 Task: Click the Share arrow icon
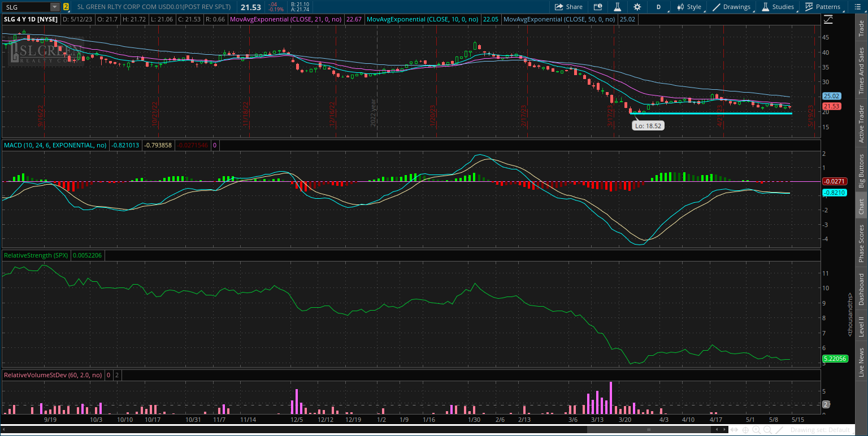tap(559, 7)
